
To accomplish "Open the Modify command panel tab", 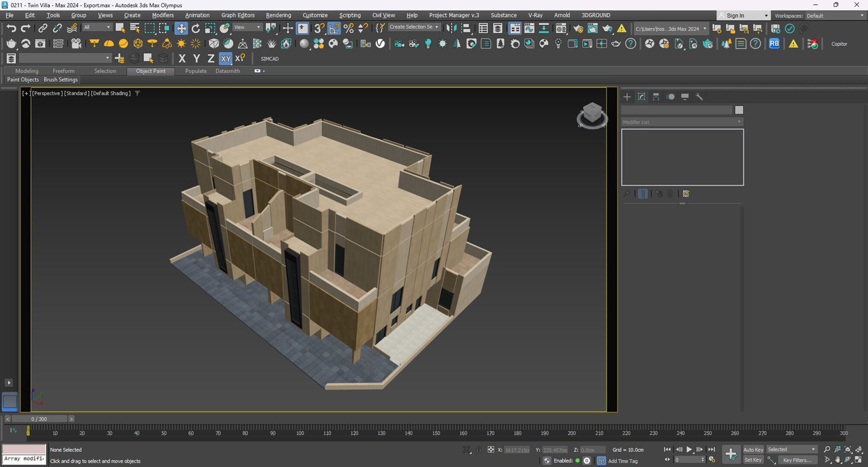I will 642,97.
